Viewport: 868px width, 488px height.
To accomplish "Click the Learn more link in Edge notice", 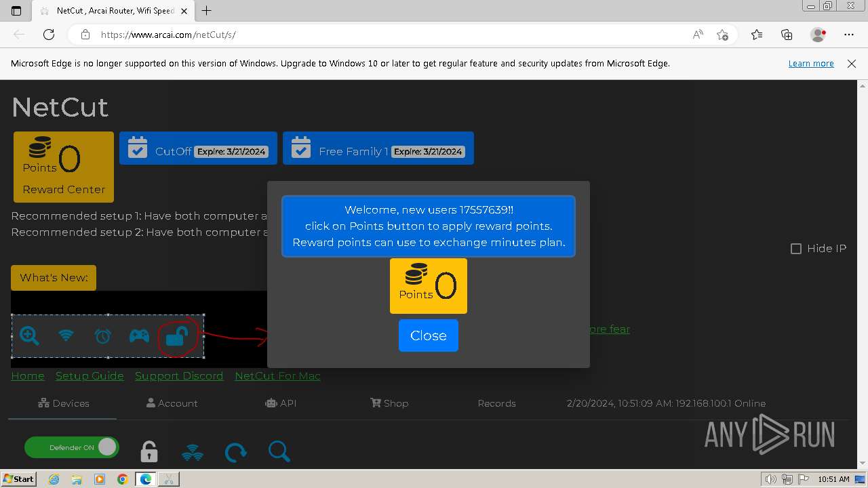I will pos(811,63).
